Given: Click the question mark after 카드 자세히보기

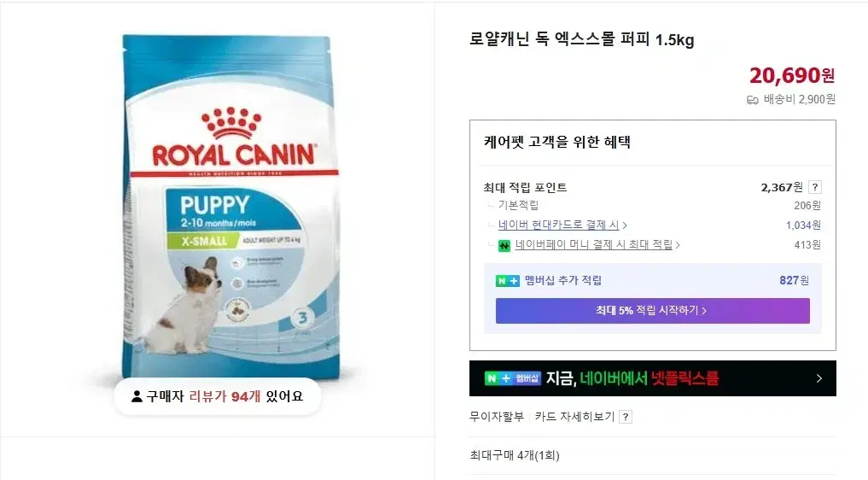Looking at the screenshot, I should coord(626,417).
